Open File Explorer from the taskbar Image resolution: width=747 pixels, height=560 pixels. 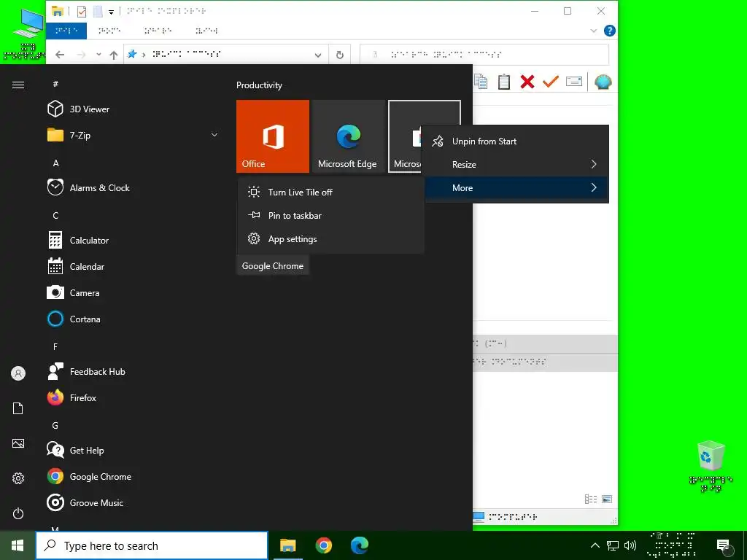pos(287,545)
